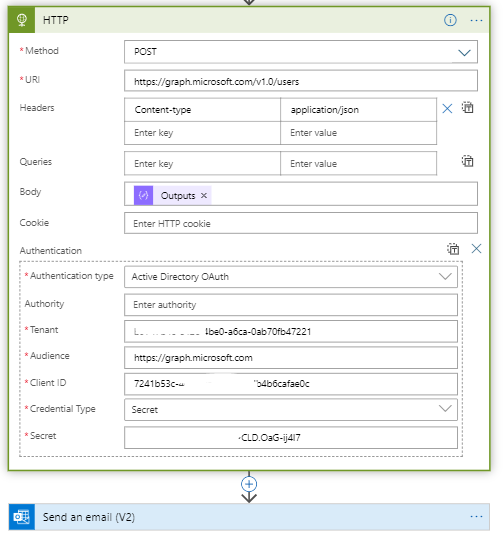
Task: Click the Client ID field
Action: 291,384
